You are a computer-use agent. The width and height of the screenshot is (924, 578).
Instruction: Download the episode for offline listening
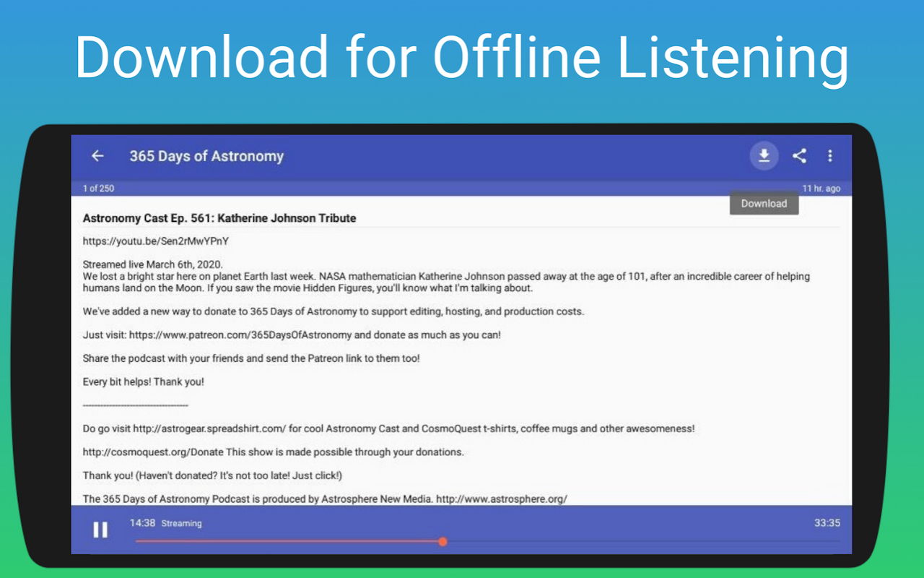pos(764,155)
